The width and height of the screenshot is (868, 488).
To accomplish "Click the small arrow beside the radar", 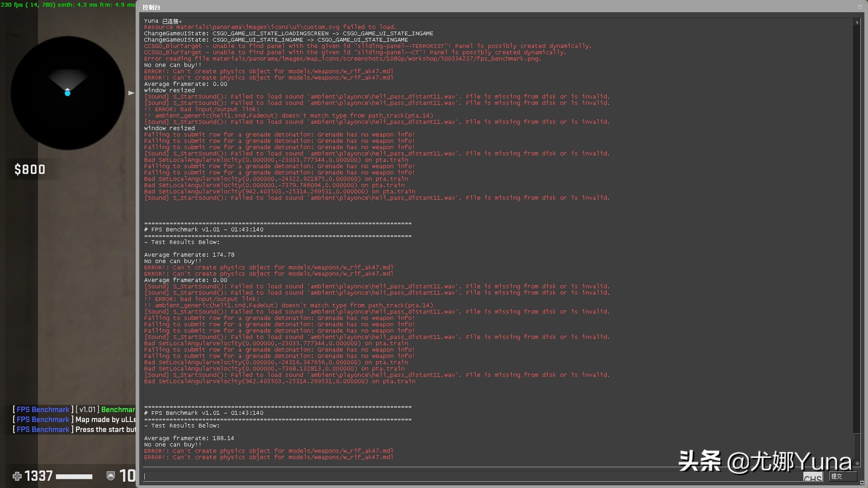I will (131, 93).
